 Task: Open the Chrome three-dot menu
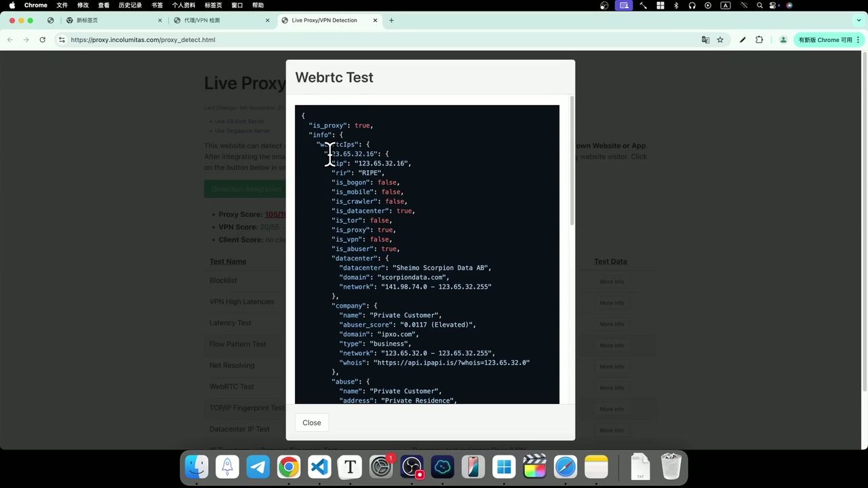859,39
